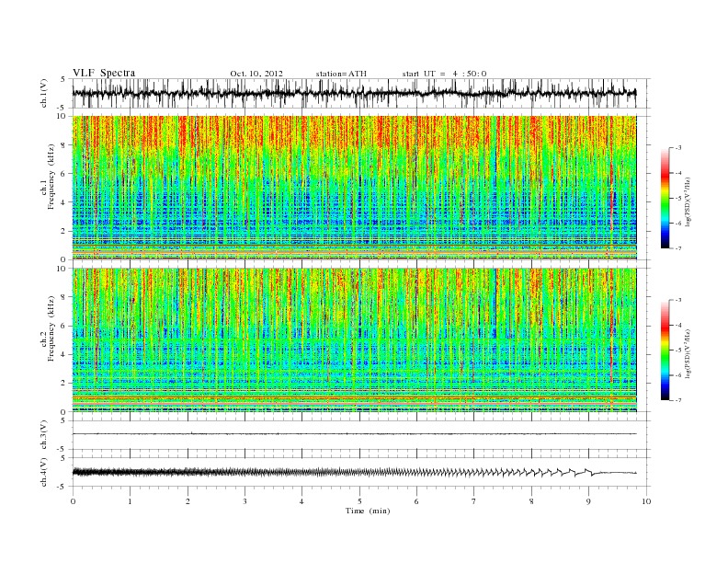
Task: Click time axis tick label "8"
Action: [531, 501]
